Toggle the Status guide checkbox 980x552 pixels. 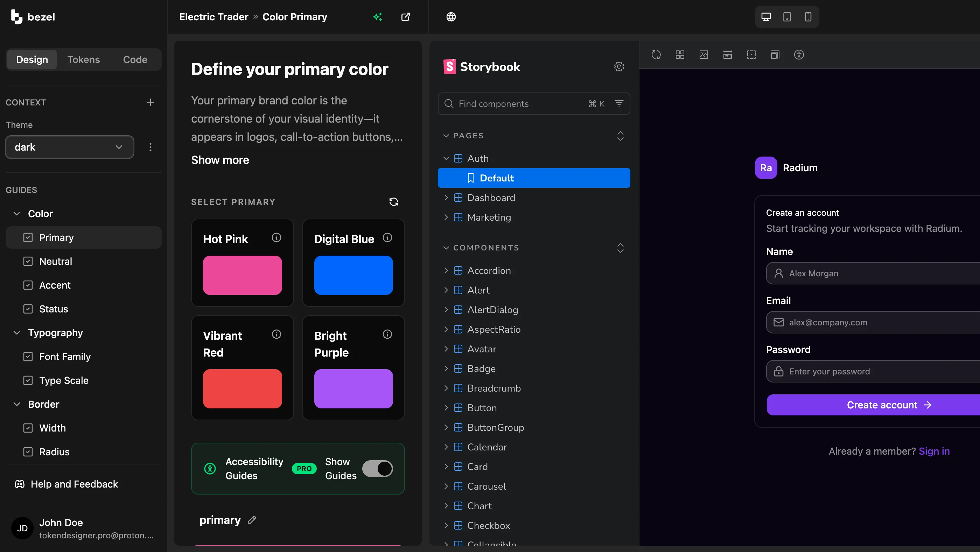click(x=28, y=309)
